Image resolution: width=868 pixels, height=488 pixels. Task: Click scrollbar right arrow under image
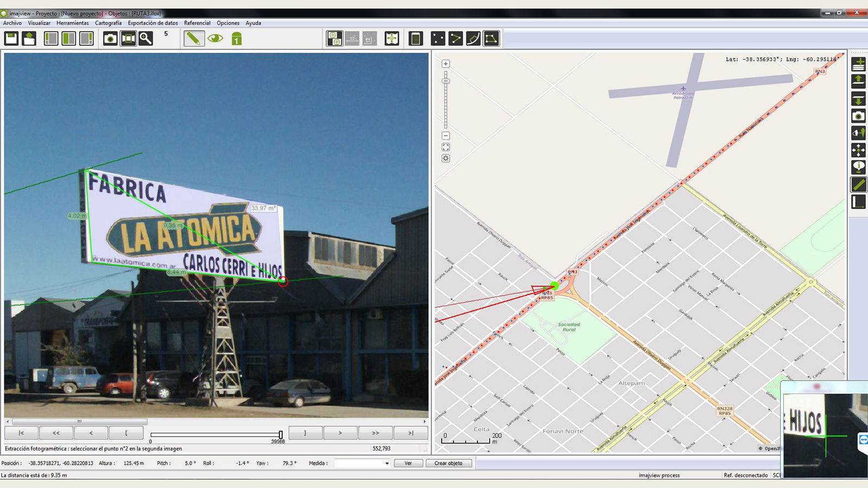[x=424, y=421]
